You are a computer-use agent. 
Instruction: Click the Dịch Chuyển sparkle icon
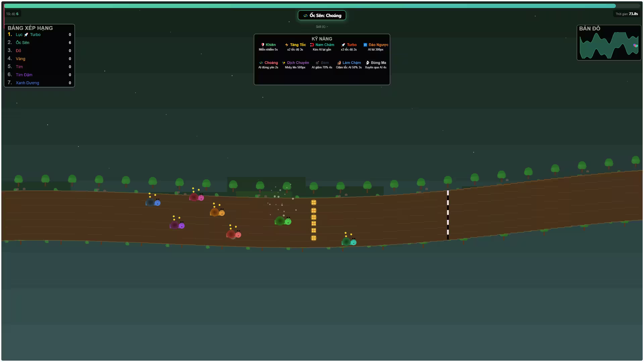284,63
